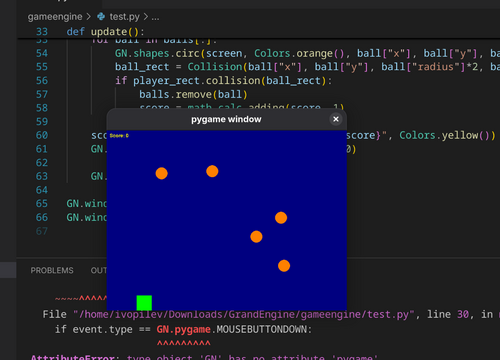The height and width of the screenshot is (360, 500).
Task: Expand the breadcrumb ellipsis symbol list
Action: pos(155,17)
